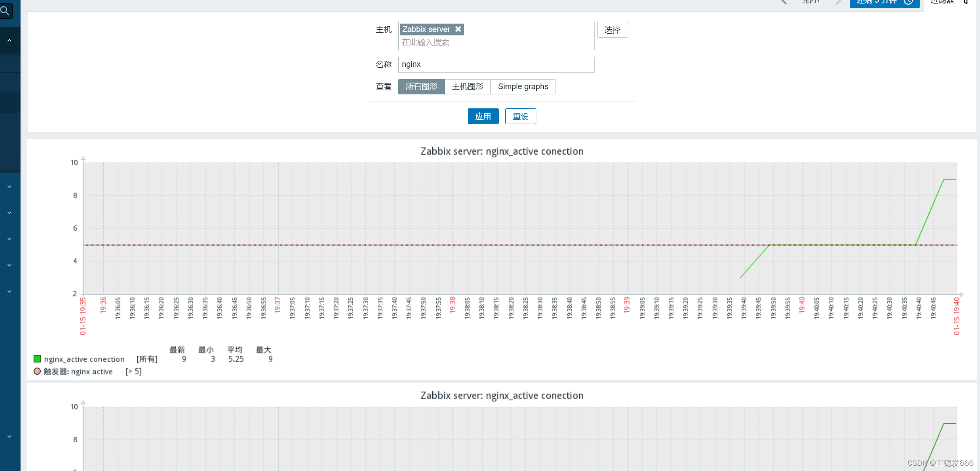The width and height of the screenshot is (980, 471).
Task: Click the 主机 field label
Action: click(384, 30)
